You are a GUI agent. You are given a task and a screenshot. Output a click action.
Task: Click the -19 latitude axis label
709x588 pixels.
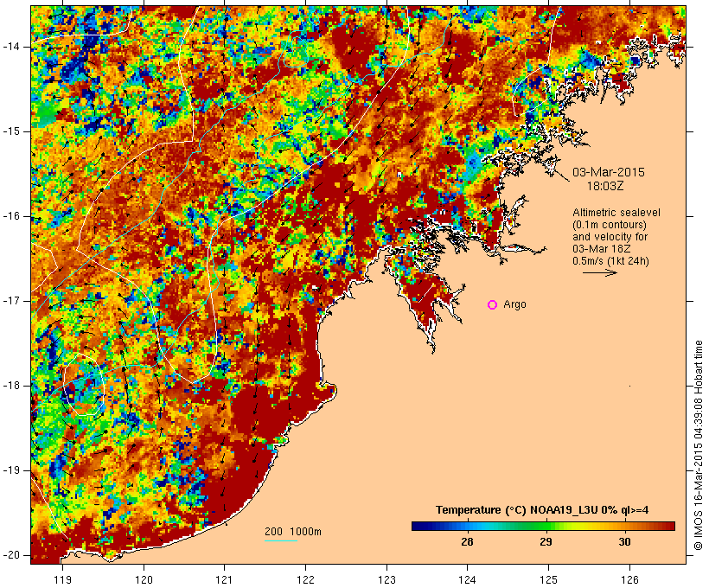point(10,470)
